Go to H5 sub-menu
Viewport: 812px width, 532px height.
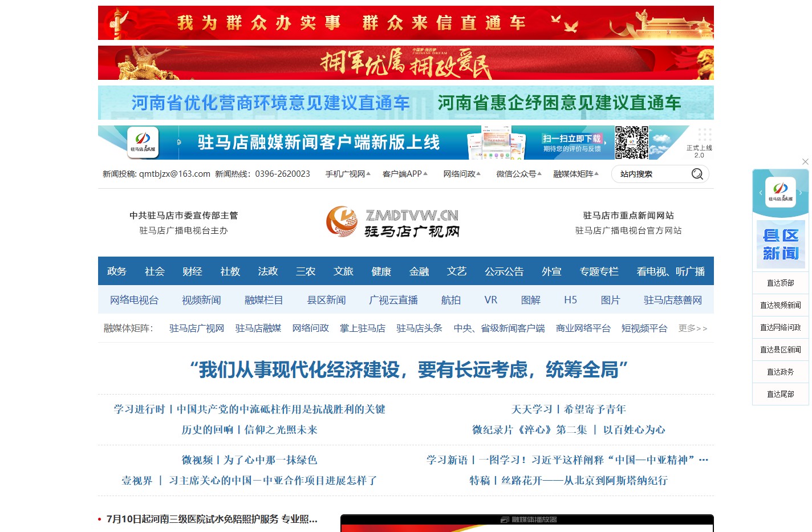(x=571, y=300)
